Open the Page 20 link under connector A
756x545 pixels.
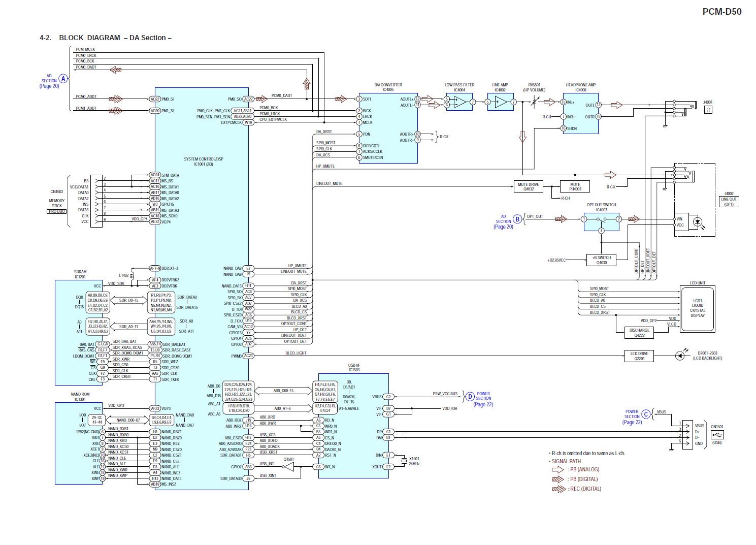coord(49,86)
